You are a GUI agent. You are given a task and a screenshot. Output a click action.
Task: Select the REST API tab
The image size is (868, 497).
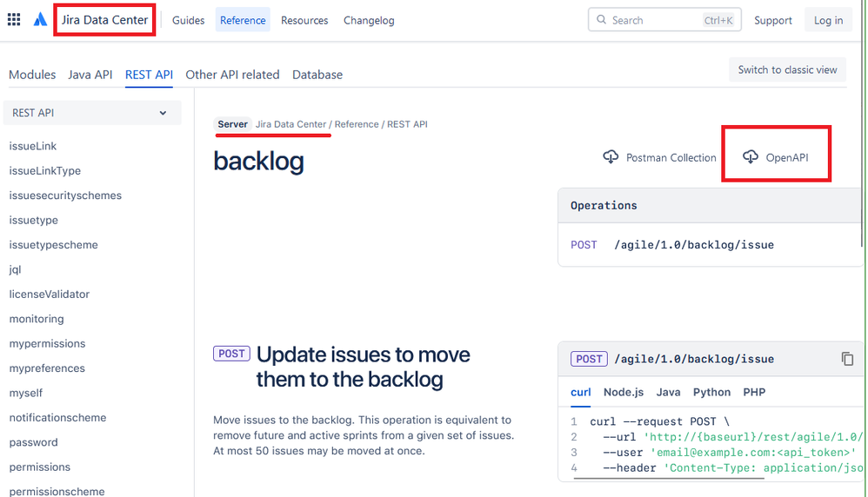click(149, 75)
